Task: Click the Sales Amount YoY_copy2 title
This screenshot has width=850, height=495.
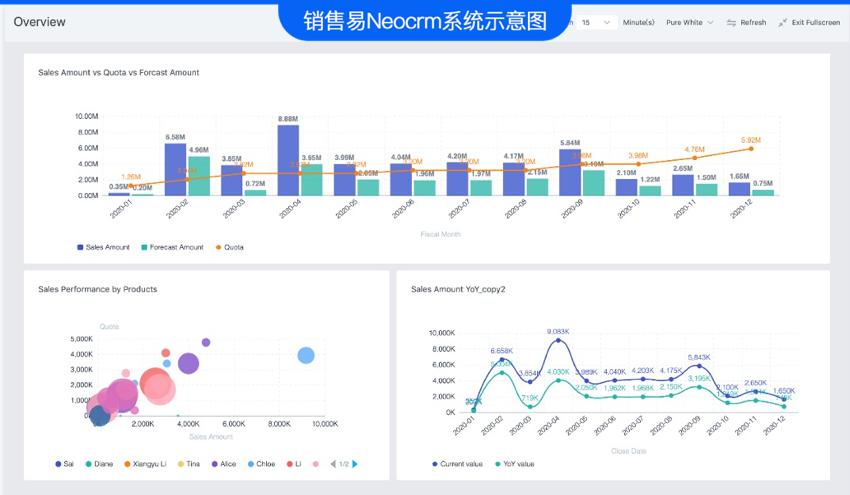Action: pos(458,290)
